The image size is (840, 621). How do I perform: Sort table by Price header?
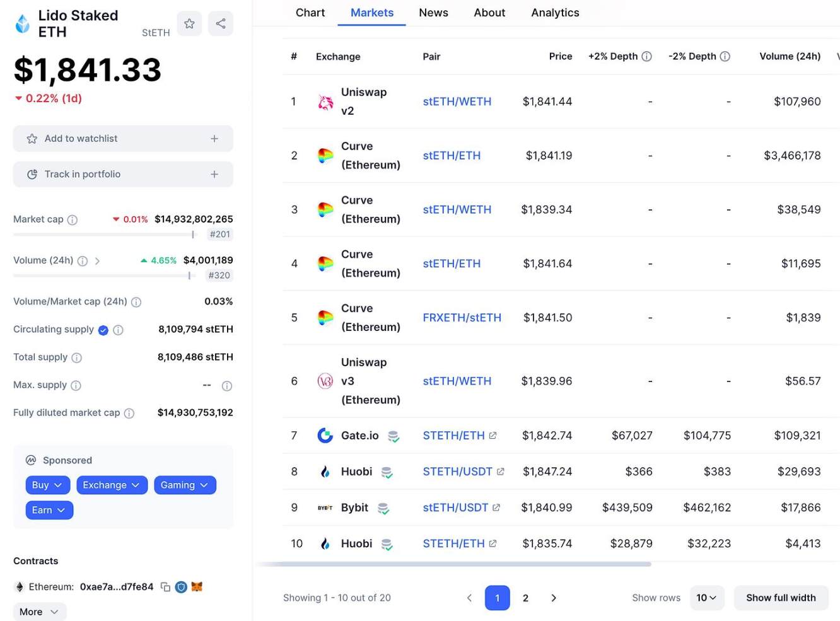point(560,56)
